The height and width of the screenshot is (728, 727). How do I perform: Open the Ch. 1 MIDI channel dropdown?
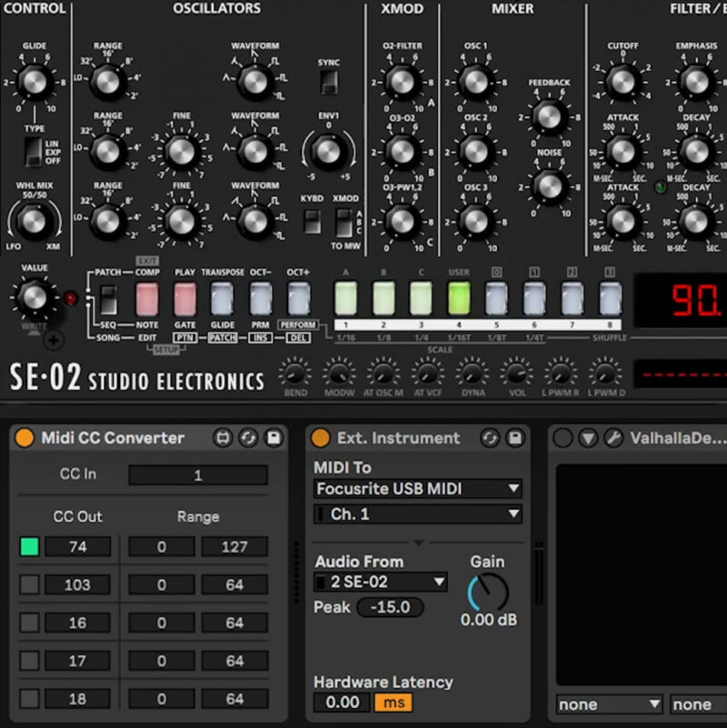(x=417, y=514)
